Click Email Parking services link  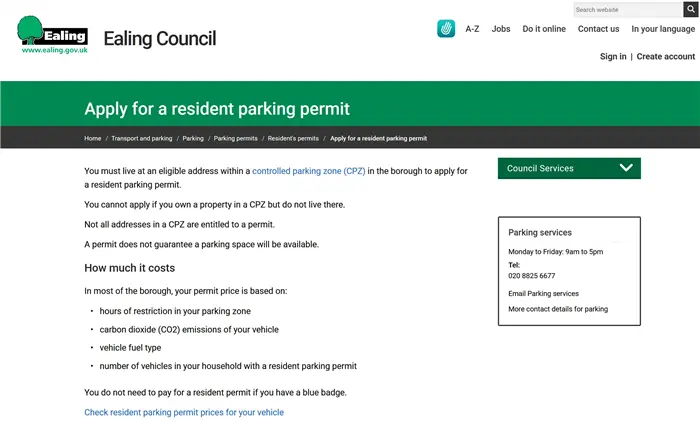click(543, 294)
